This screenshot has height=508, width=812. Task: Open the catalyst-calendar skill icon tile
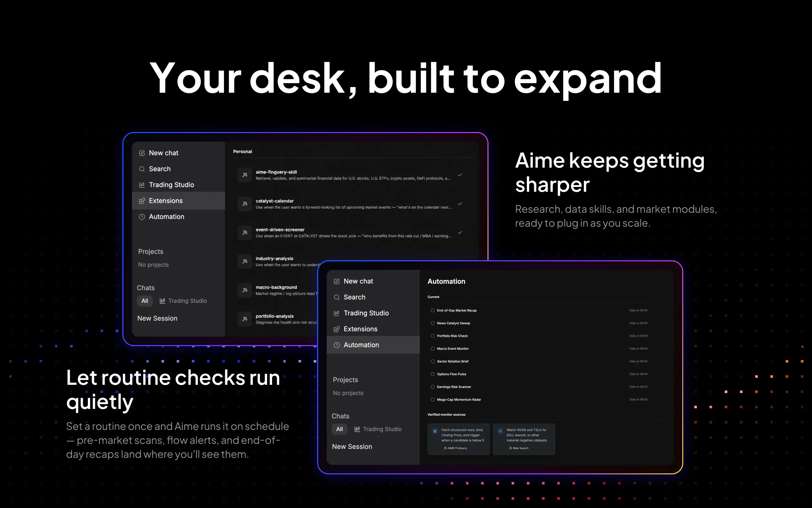(x=245, y=204)
